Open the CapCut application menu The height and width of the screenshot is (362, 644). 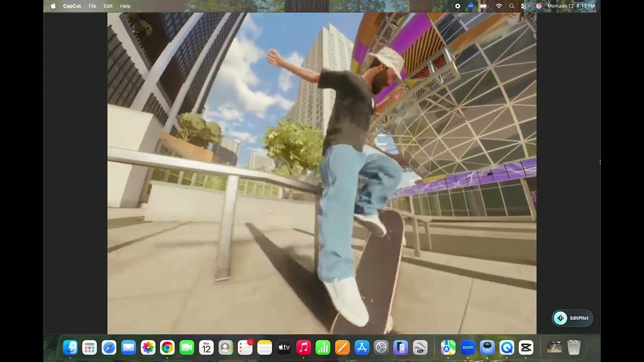click(72, 6)
